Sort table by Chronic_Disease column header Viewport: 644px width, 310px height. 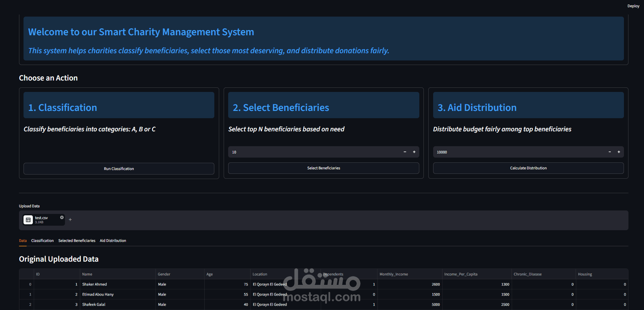(x=543, y=274)
